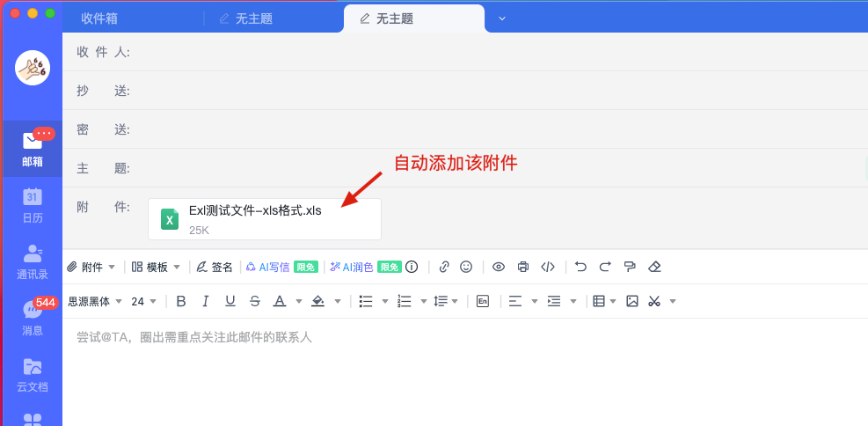Apply the font color A button
Image resolution: width=868 pixels, height=426 pixels.
[x=281, y=301]
